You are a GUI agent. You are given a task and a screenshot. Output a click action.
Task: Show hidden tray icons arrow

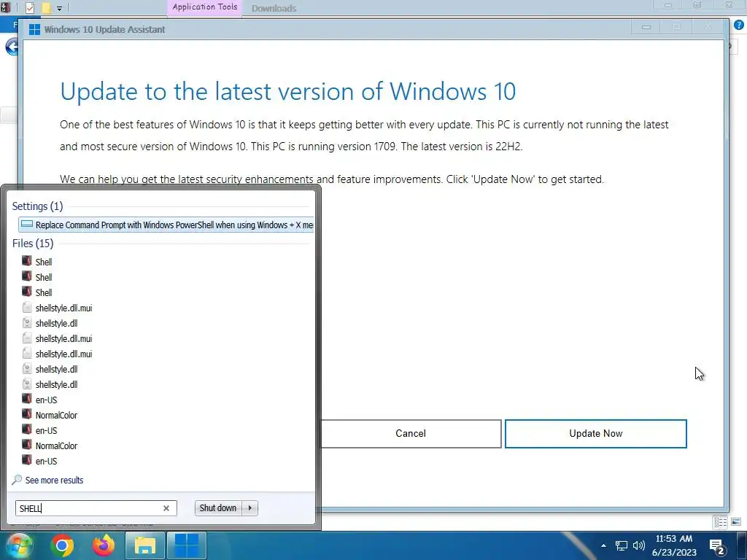pyautogui.click(x=603, y=545)
